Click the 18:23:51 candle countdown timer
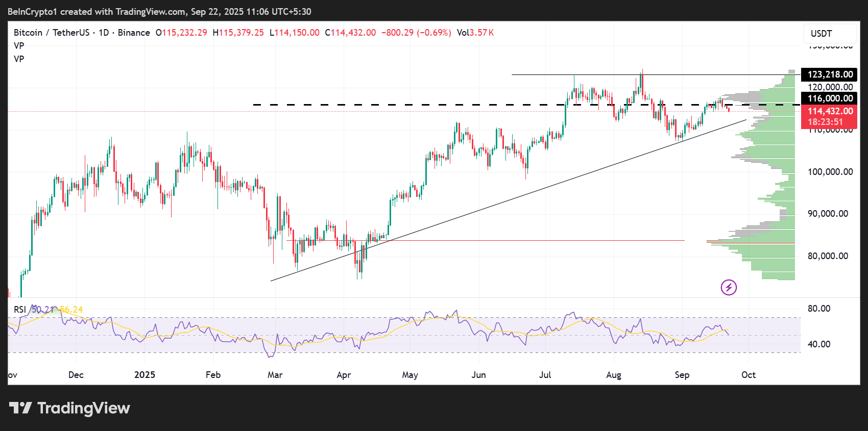This screenshot has width=868, height=431. (825, 122)
